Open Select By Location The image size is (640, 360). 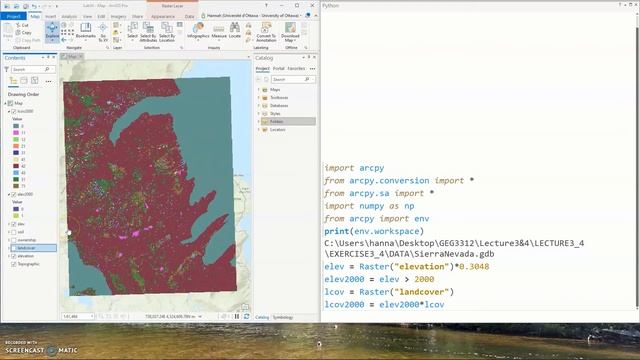point(167,32)
